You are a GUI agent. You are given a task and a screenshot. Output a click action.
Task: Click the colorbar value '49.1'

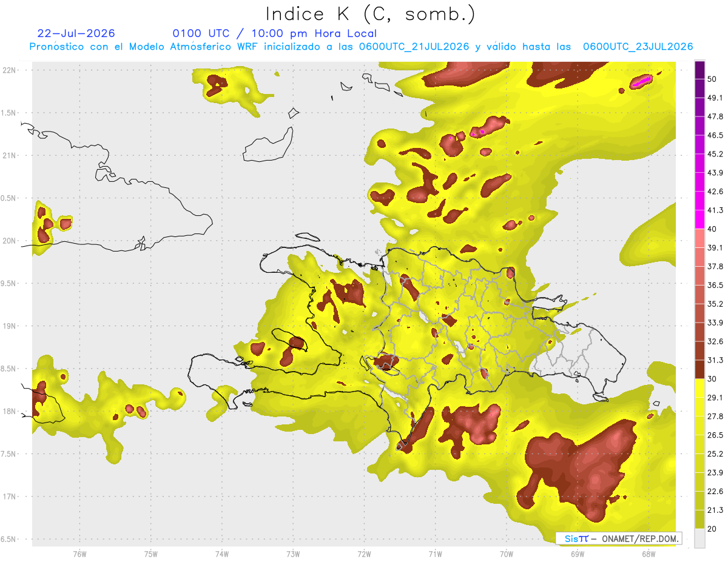click(715, 98)
